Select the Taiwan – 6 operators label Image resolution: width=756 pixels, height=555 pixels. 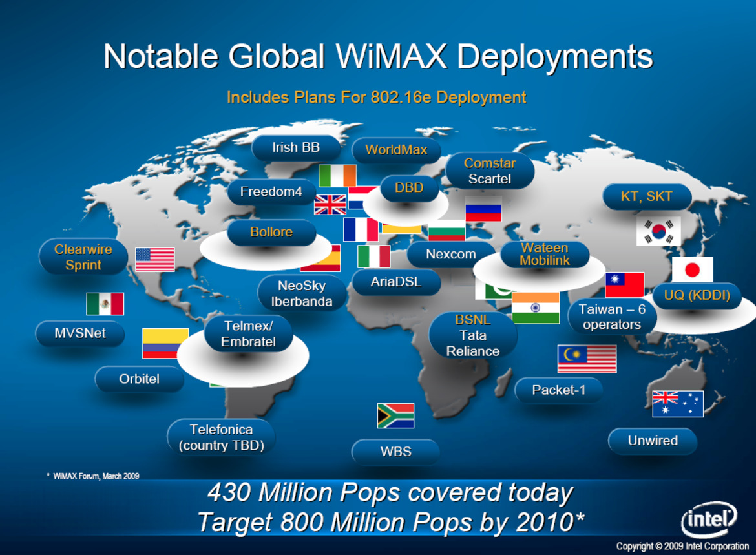tap(613, 317)
